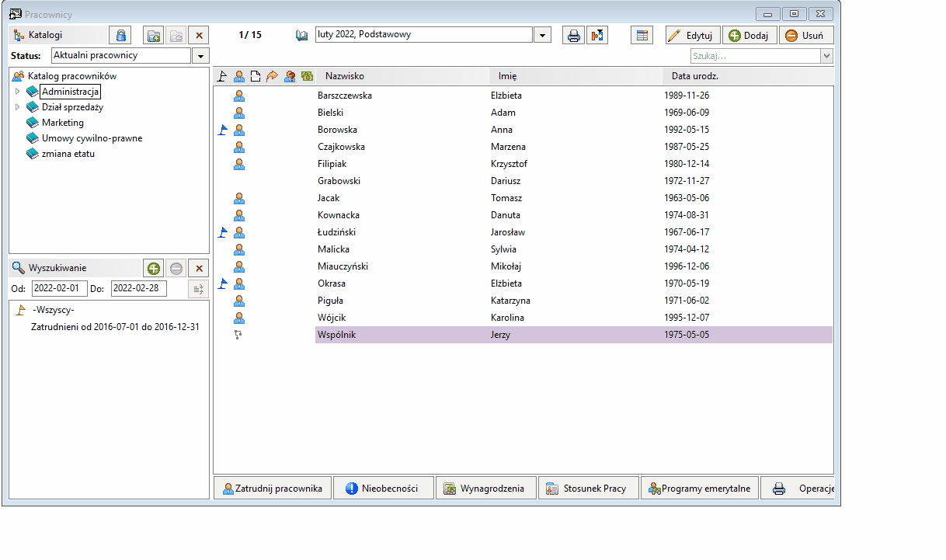Click the blue flag on Okrasa row
946x560 pixels.
(223, 283)
